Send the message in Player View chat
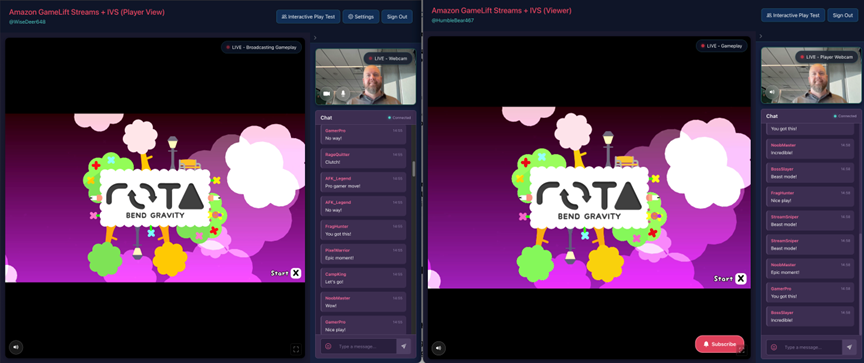 [404, 346]
